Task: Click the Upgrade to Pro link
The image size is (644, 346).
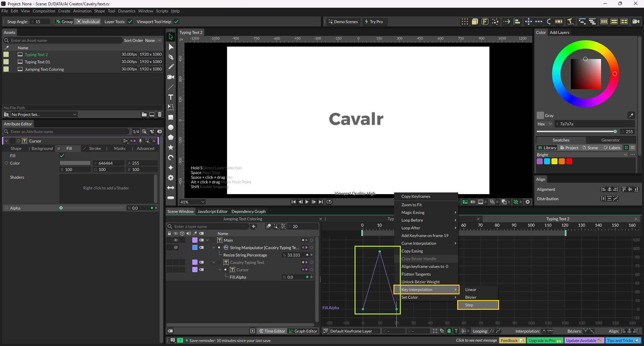Action: [x=545, y=341]
